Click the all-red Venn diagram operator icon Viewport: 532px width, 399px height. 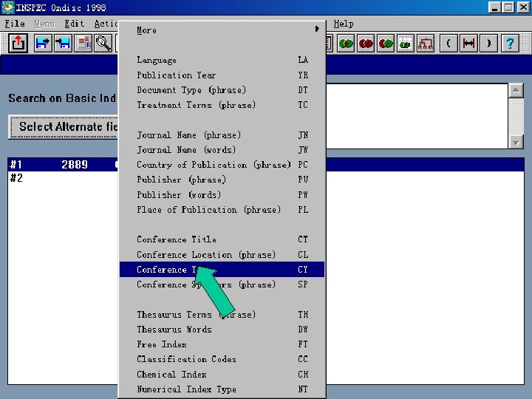[366, 43]
